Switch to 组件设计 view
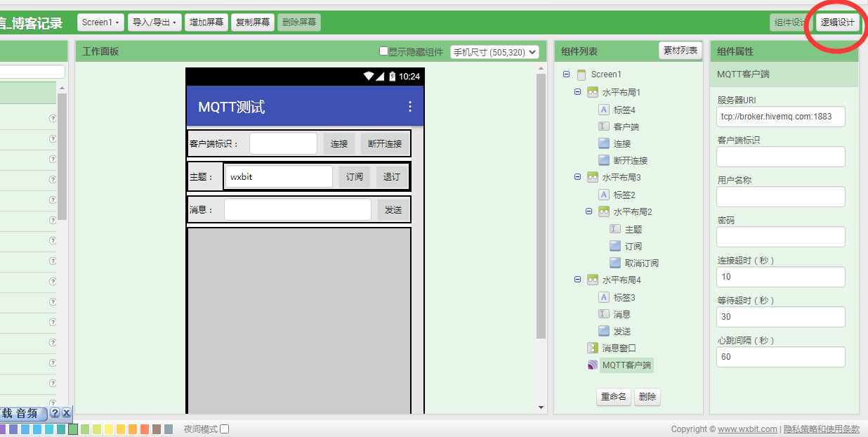868x437 pixels. coord(791,22)
